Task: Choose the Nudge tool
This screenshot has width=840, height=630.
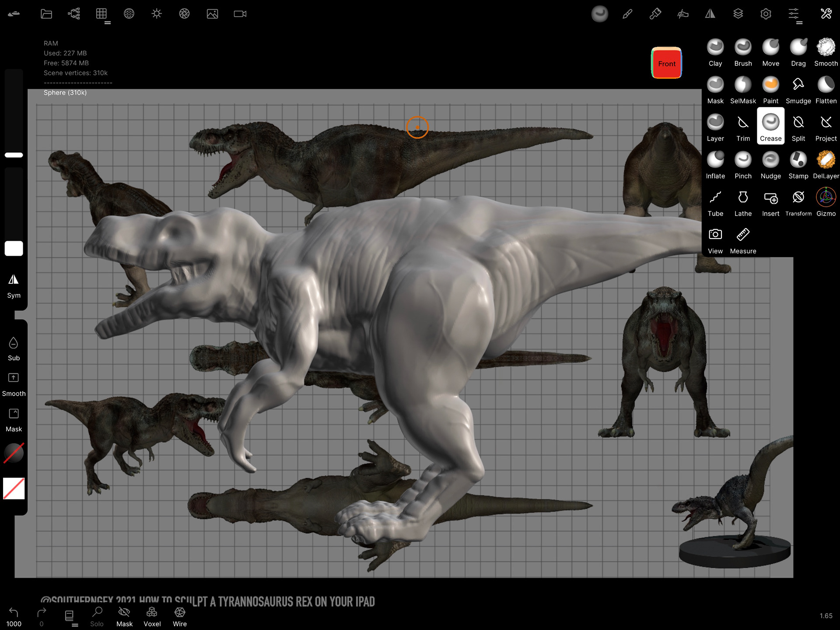Action: (770, 165)
